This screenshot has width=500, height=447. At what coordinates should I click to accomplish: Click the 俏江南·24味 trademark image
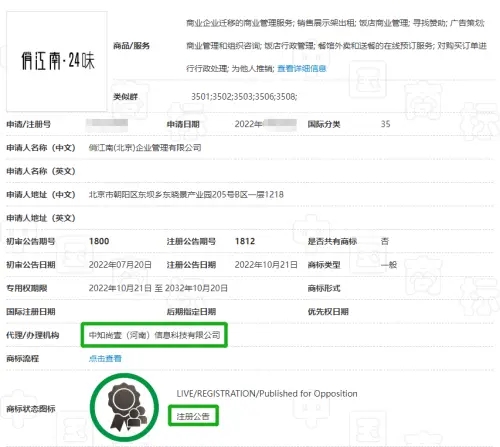(57, 61)
